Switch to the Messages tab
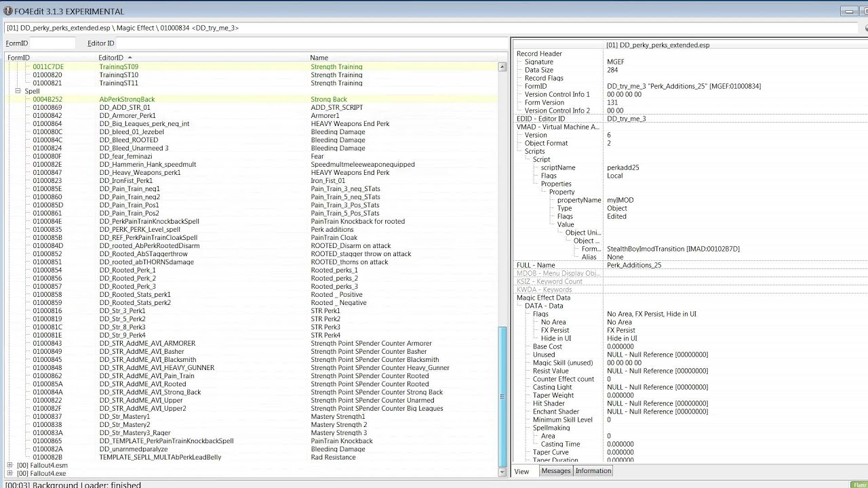Image resolution: width=868 pixels, height=488 pixels. click(556, 471)
